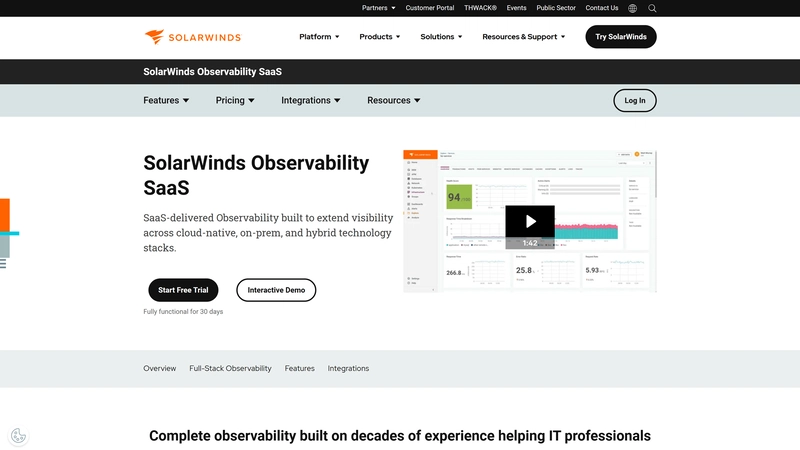Click the SolarWinds Observability SaaS main heading

(256, 175)
